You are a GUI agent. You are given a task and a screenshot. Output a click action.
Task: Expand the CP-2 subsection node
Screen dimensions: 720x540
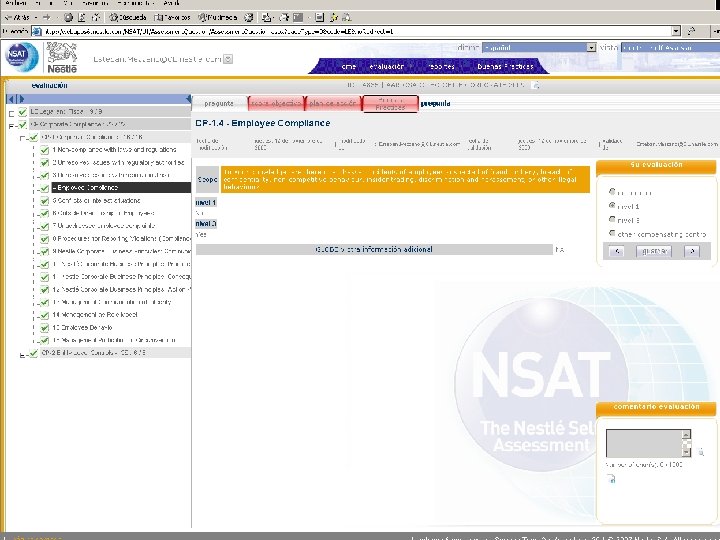coord(22,355)
